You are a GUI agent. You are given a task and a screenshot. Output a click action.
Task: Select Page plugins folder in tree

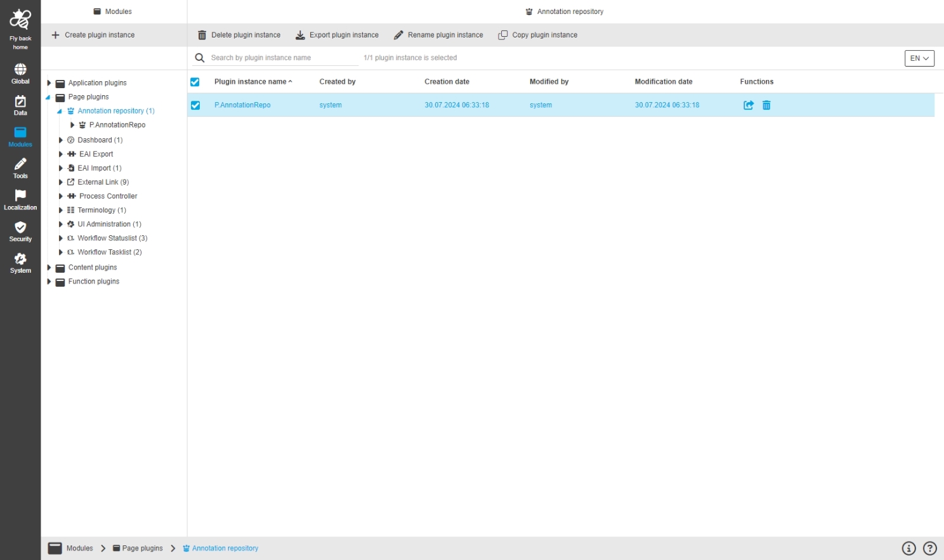pyautogui.click(x=88, y=97)
